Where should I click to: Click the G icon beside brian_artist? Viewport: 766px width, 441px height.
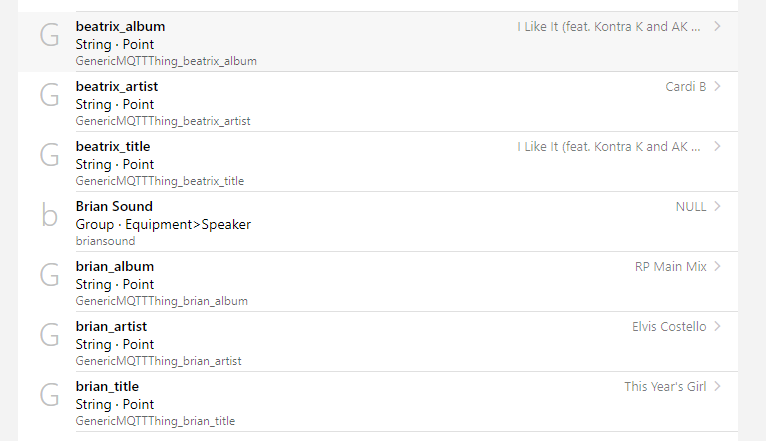49,336
